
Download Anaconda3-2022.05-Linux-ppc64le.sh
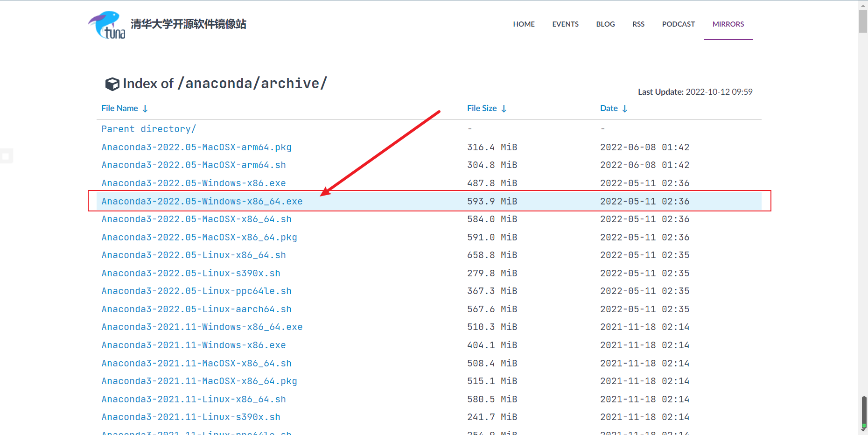[196, 291]
